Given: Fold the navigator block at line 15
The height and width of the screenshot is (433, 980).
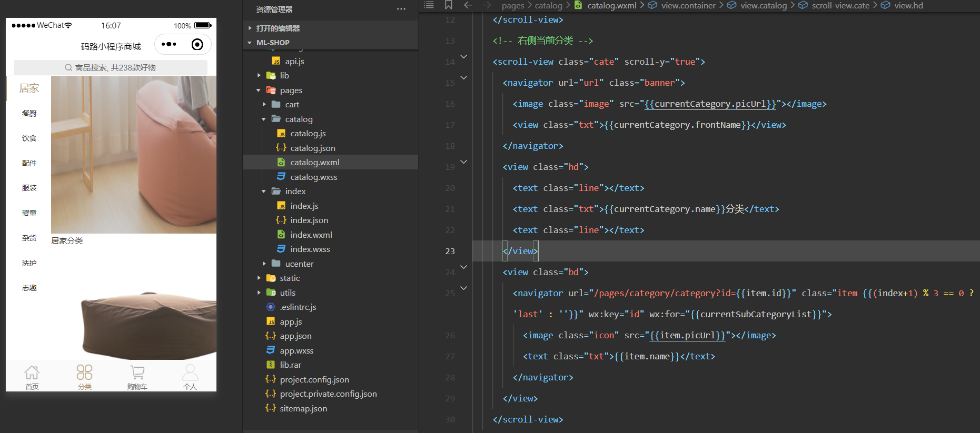Looking at the screenshot, I should coord(463,77).
